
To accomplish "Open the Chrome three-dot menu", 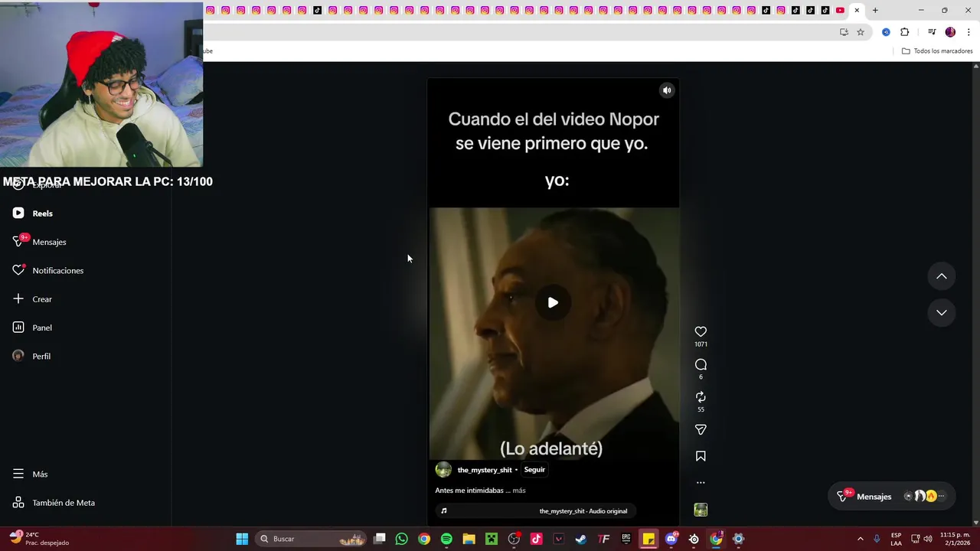I will tap(969, 32).
